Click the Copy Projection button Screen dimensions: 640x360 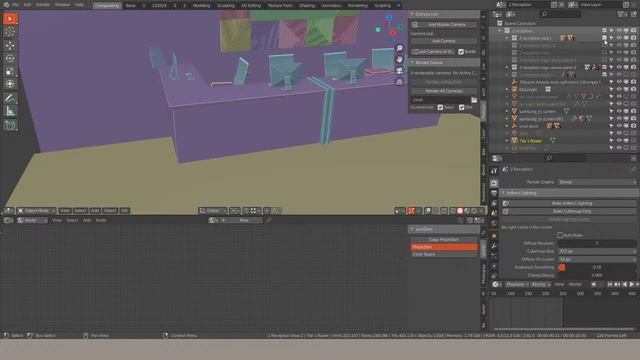pos(444,240)
